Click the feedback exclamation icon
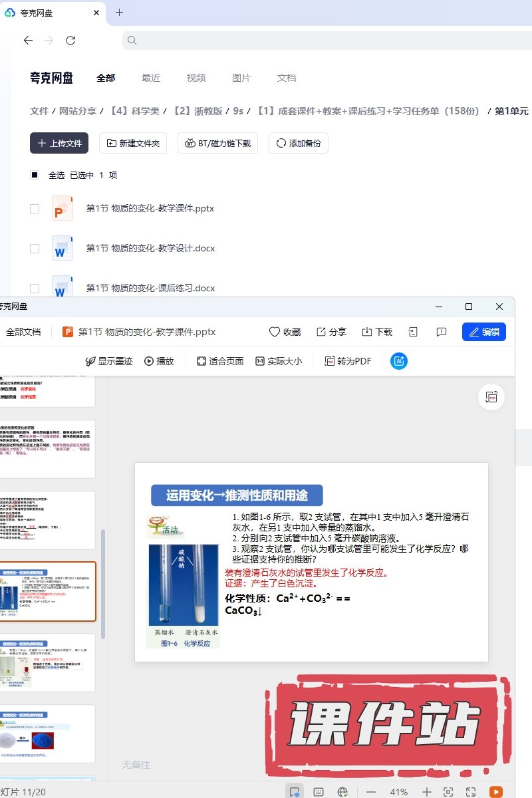This screenshot has width=532, height=798. tap(441, 332)
